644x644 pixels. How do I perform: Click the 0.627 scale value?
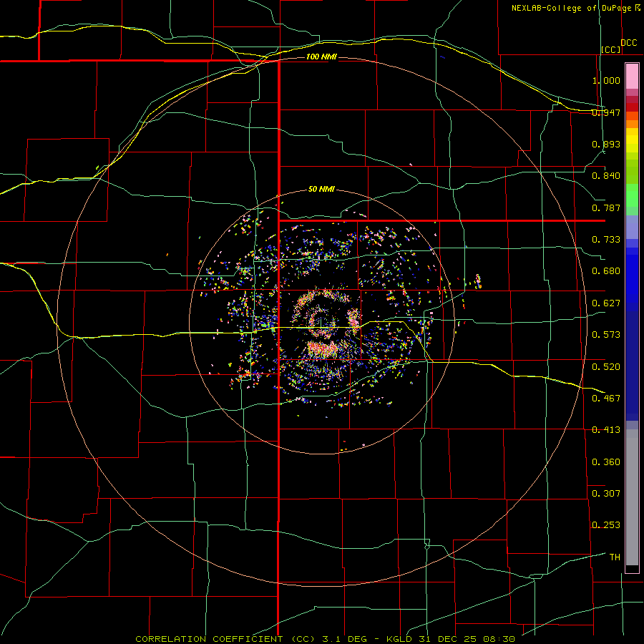[x=606, y=303]
